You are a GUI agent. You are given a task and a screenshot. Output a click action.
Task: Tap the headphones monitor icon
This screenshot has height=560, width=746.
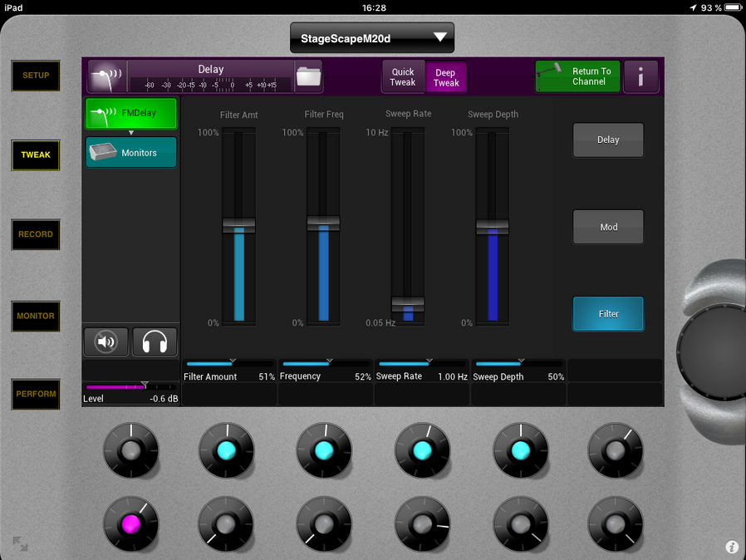[x=155, y=341]
